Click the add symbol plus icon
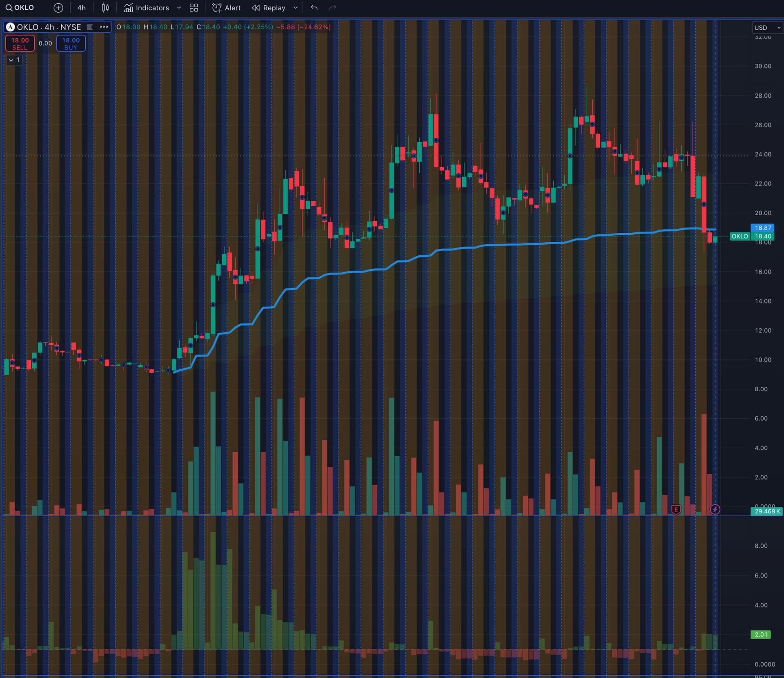Viewport: 784px width, 678px height. [58, 8]
